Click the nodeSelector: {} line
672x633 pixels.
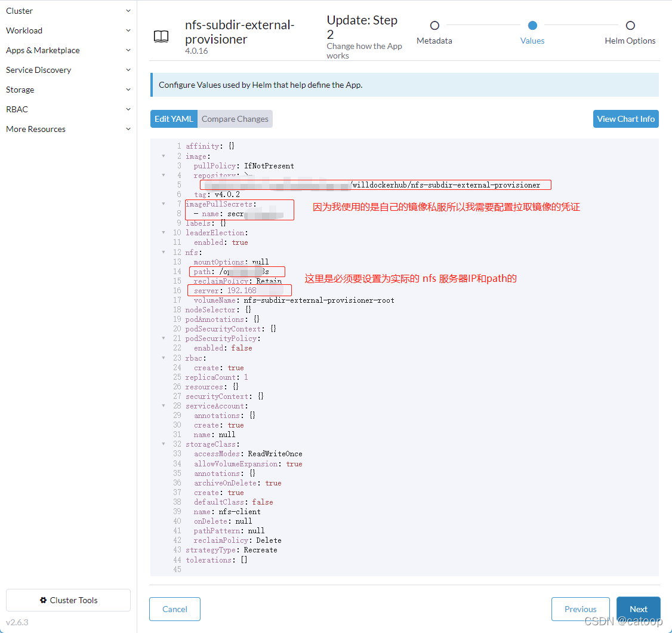coord(218,310)
